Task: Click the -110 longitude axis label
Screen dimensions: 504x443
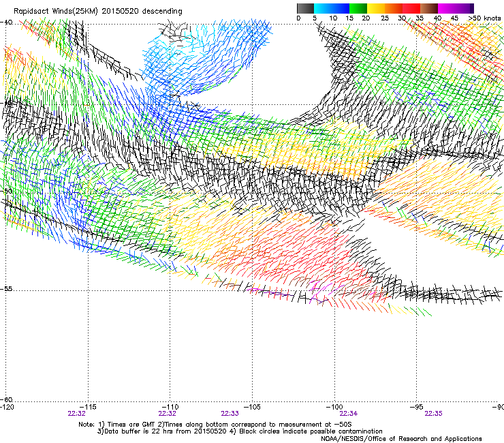Action: tap(170, 407)
